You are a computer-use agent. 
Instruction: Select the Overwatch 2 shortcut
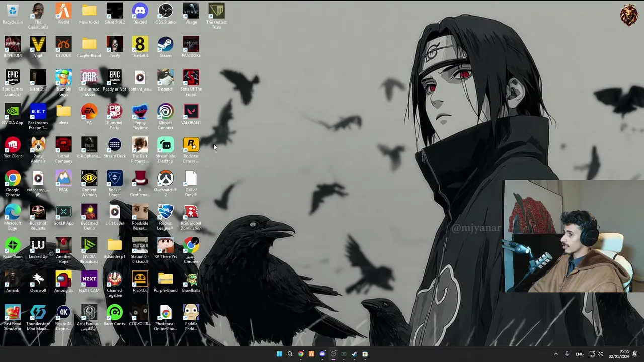[166, 184]
